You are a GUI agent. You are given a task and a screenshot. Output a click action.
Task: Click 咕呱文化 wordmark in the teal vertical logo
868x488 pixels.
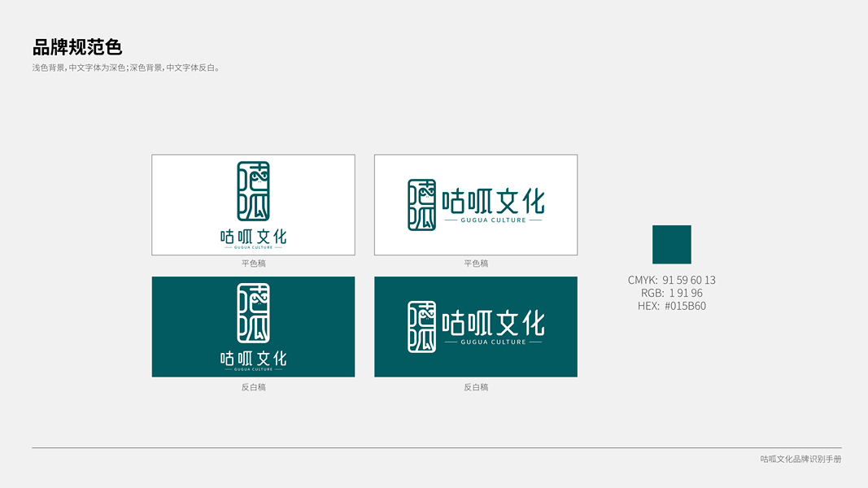(254, 359)
